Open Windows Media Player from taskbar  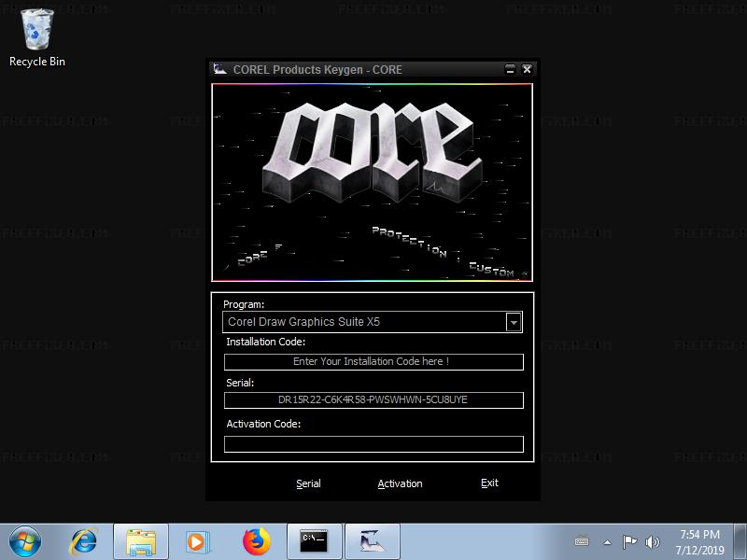click(197, 542)
